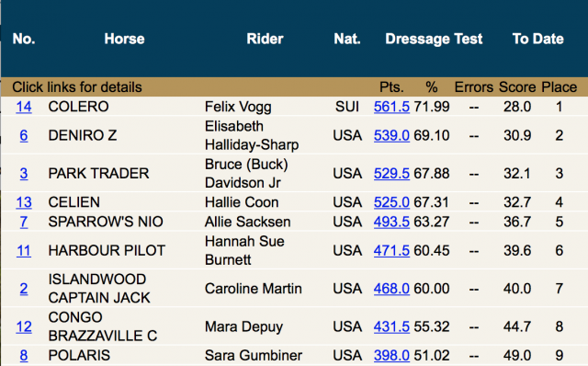View dressage points 468.0 details
This screenshot has height=366, width=588.
pos(391,289)
